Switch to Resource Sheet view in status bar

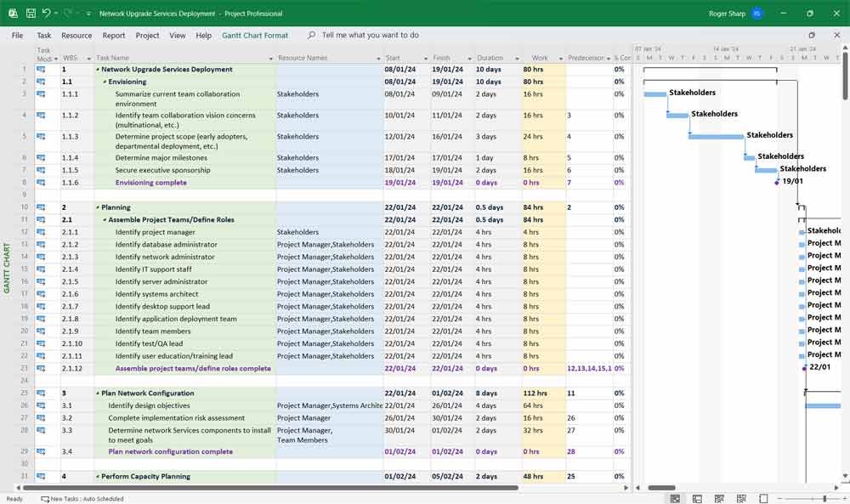(741, 499)
